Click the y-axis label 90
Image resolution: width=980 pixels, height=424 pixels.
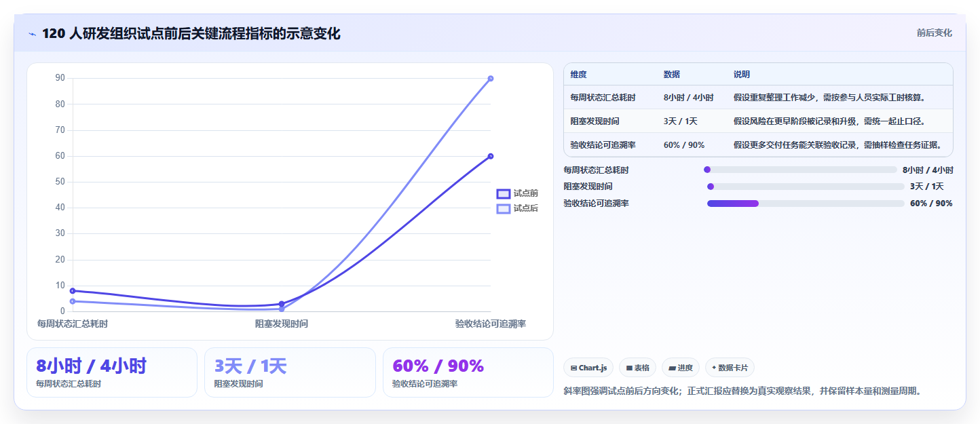point(60,78)
